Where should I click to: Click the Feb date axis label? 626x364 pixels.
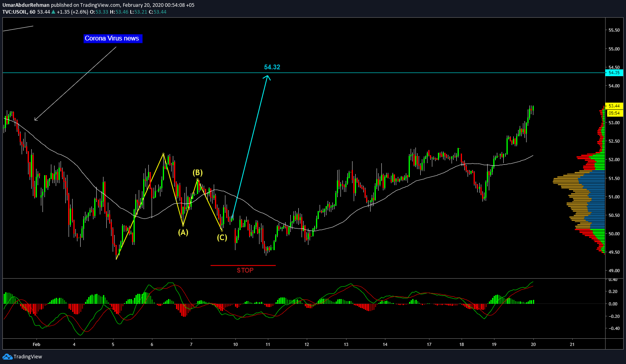(36, 344)
